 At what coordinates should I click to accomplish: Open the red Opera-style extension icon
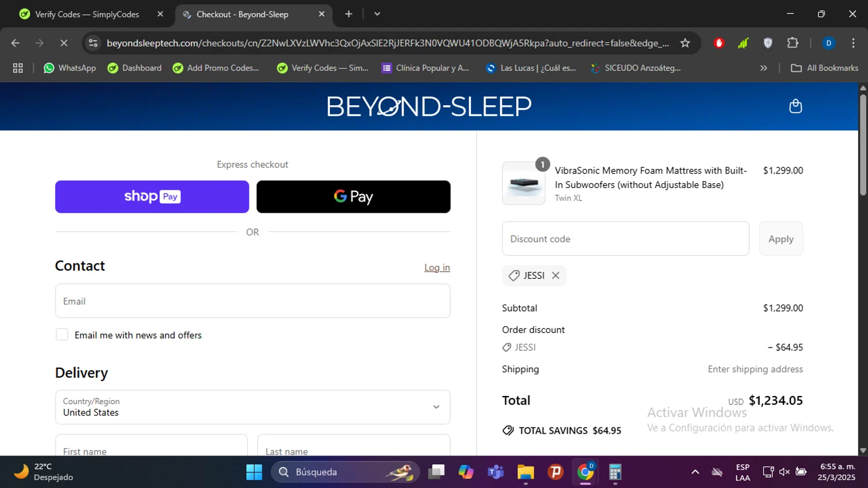point(719,43)
